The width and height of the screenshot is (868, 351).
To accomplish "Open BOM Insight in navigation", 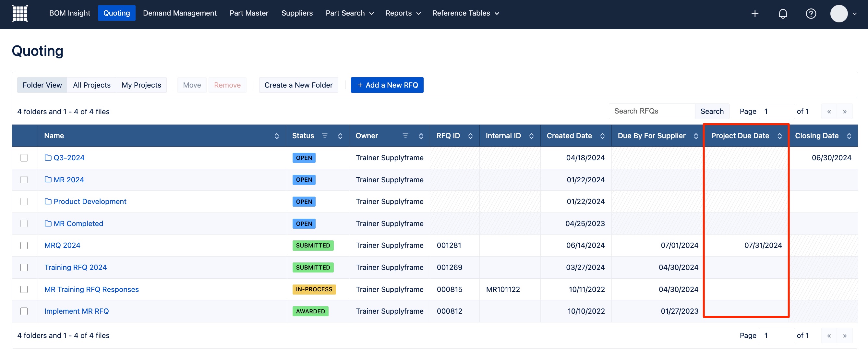I will pyautogui.click(x=70, y=13).
